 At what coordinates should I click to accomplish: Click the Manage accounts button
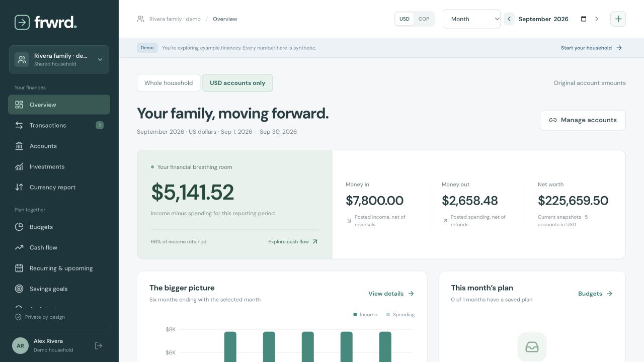coord(583,120)
